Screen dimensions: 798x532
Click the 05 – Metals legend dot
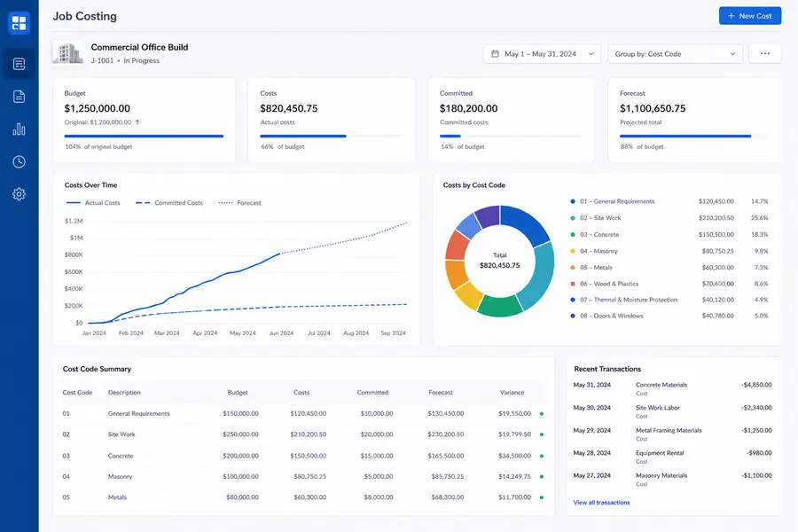click(573, 267)
